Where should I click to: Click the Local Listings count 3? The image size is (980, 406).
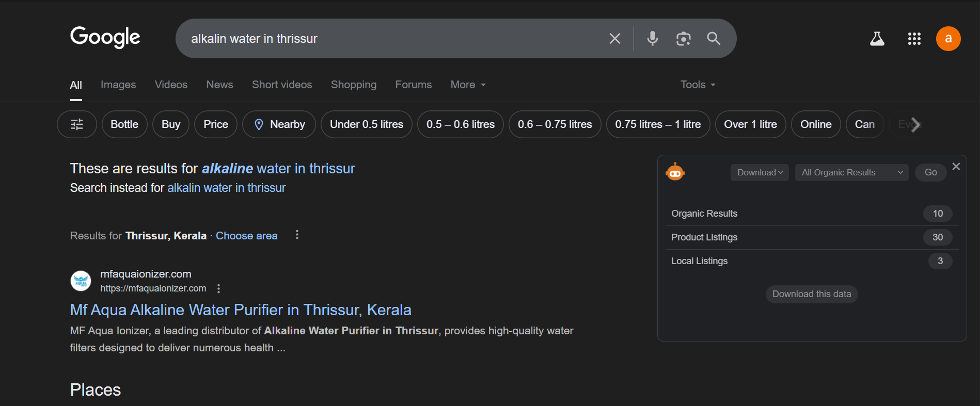[940, 261]
